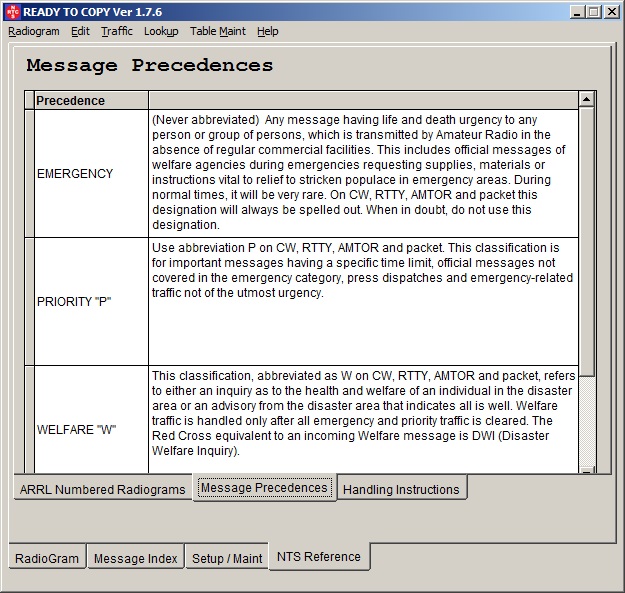Screen dimensions: 625x593
Task: Open the Traffic menu
Action: point(116,31)
